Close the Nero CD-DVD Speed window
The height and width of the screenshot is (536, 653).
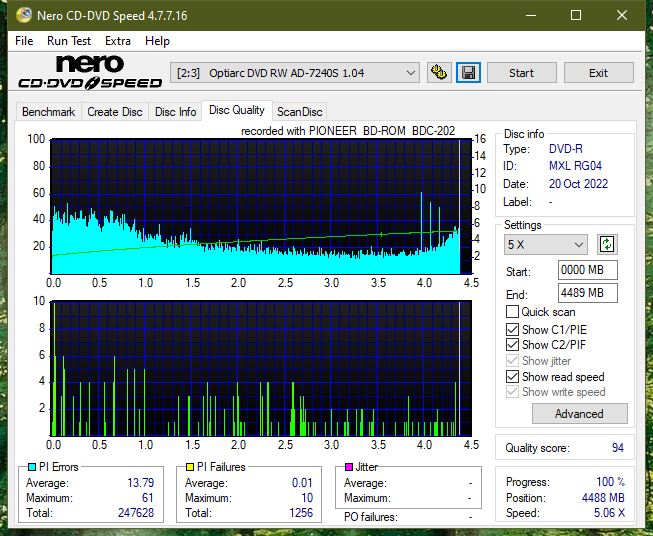click(622, 15)
